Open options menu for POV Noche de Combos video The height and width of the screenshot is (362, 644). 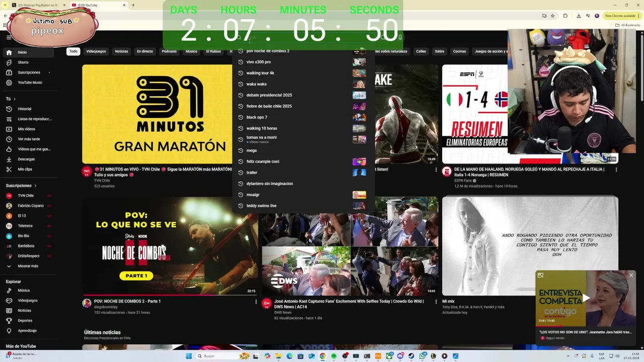pos(256,302)
